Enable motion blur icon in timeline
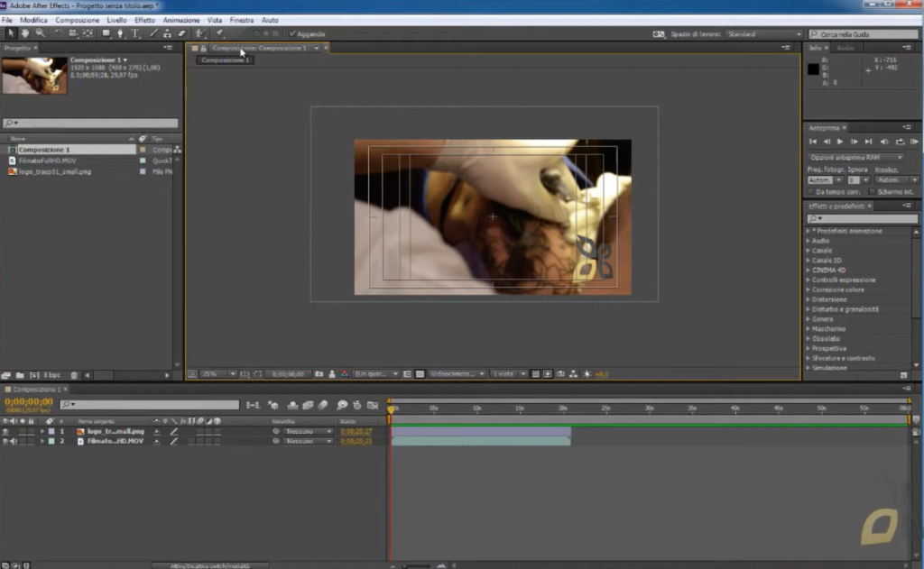 [x=323, y=405]
